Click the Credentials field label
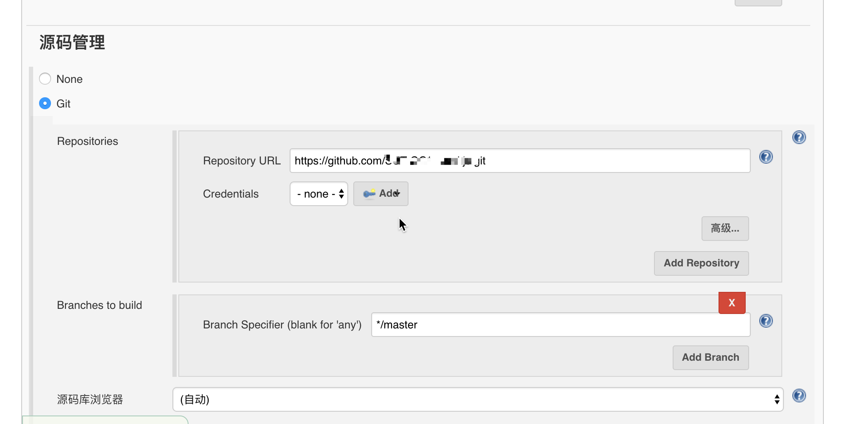 tap(231, 194)
